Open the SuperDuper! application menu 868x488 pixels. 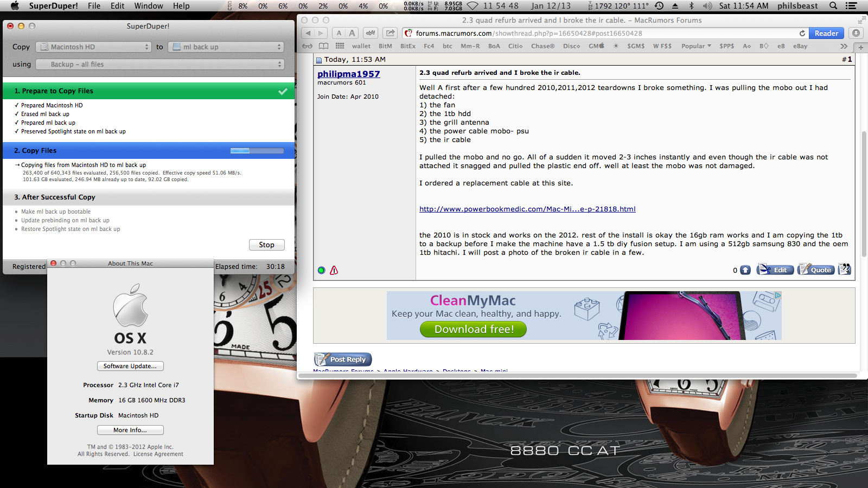(53, 6)
